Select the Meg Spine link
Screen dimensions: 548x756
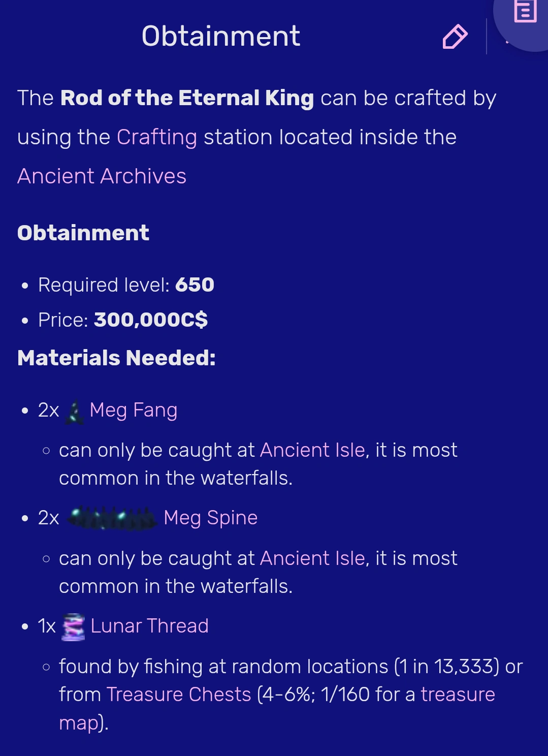point(210,517)
